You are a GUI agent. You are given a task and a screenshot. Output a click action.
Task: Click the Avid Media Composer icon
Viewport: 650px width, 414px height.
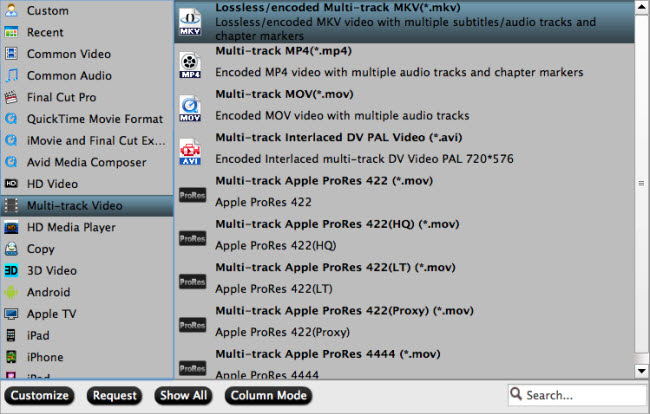pos(11,162)
